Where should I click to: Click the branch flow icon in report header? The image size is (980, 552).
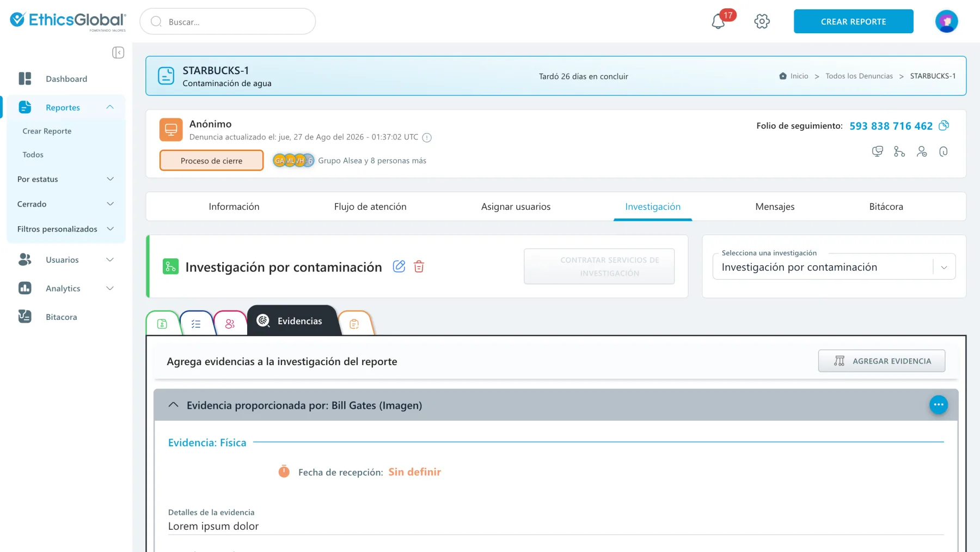point(899,151)
